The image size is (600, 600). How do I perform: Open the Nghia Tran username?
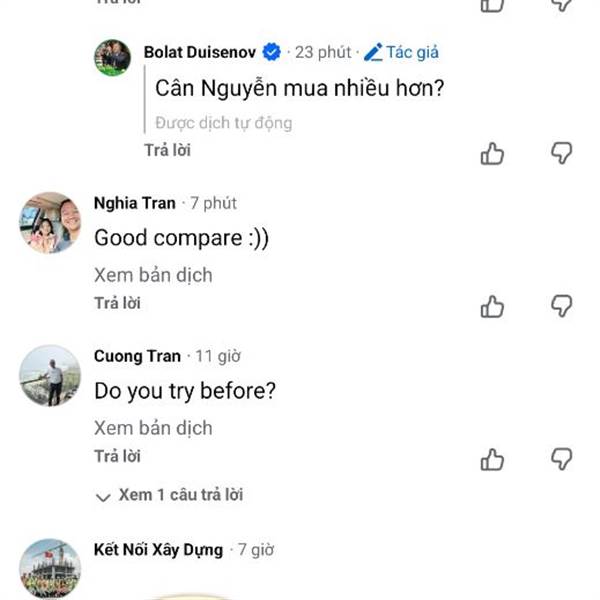point(134,203)
